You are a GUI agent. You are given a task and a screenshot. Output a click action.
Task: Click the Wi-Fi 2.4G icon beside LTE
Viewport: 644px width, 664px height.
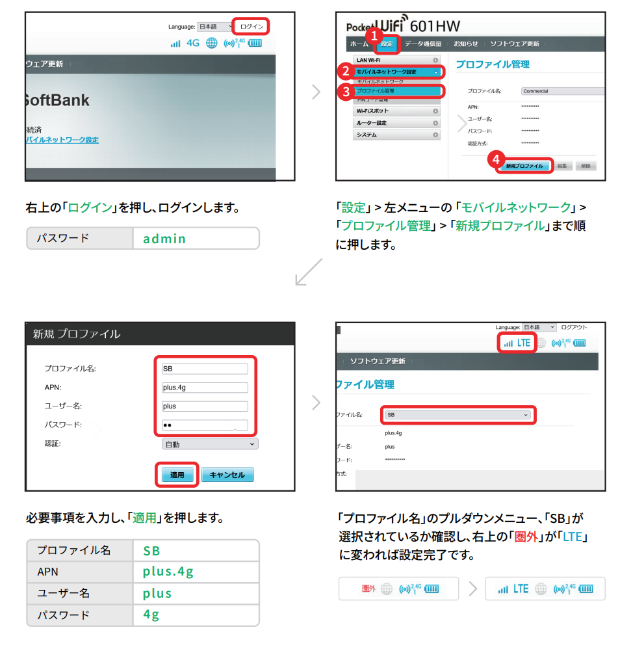pos(560,343)
